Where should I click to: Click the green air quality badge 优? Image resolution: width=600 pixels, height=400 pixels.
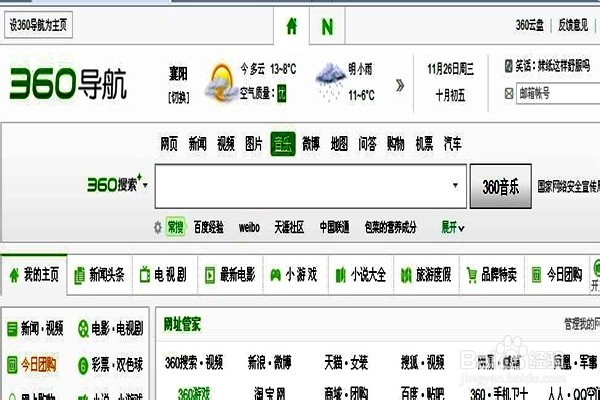tap(282, 93)
